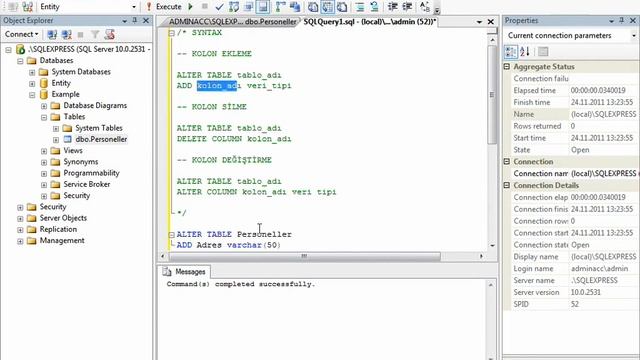Toggle Alphabetical sort in Properties
The height and width of the screenshot is (360, 640).
[x=525, y=51]
